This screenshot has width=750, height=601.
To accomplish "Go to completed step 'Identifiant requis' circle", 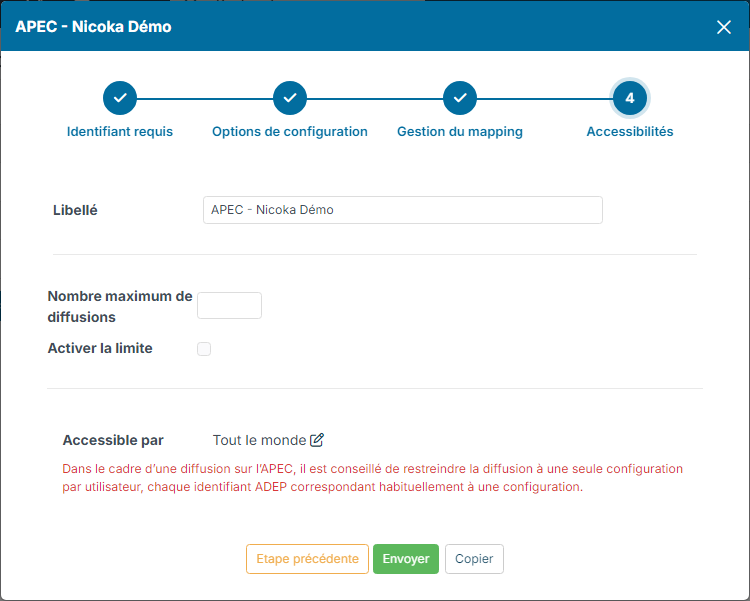I will 120,98.
